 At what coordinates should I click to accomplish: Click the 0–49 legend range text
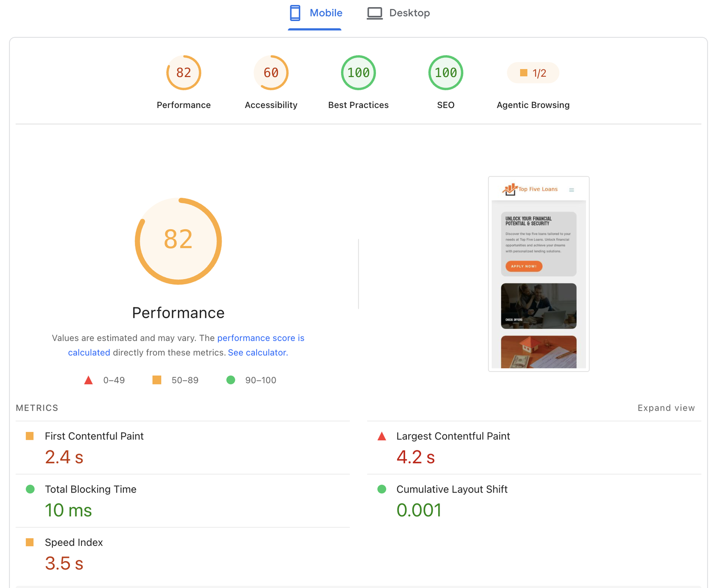point(114,380)
